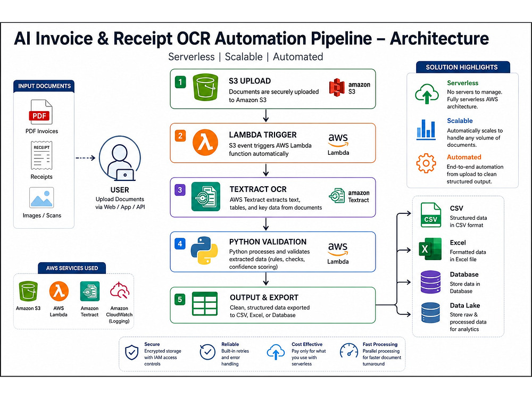
Task: Click the Cost Effective cloud arrow icon
Action: [x=276, y=352]
